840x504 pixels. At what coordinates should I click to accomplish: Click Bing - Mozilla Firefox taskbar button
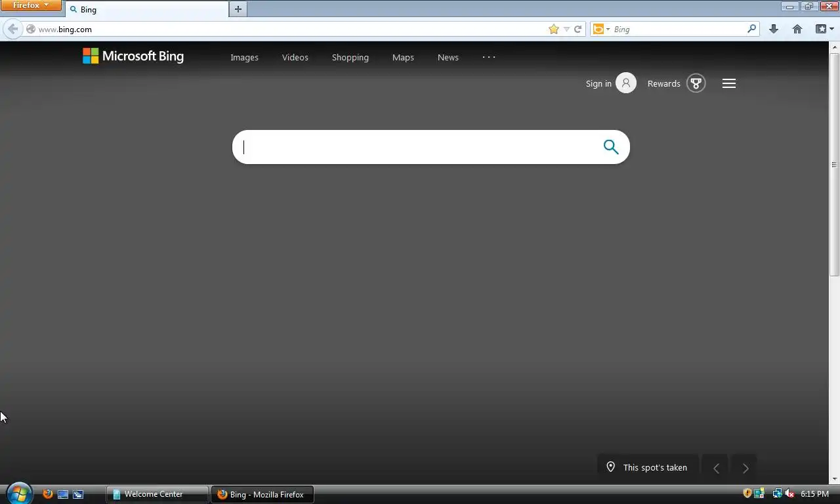pos(262,494)
